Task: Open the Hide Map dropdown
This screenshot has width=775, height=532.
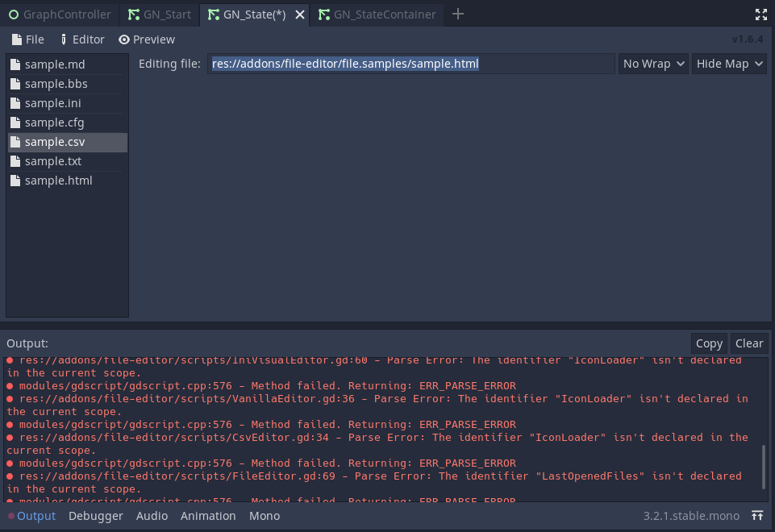Action: [728, 63]
